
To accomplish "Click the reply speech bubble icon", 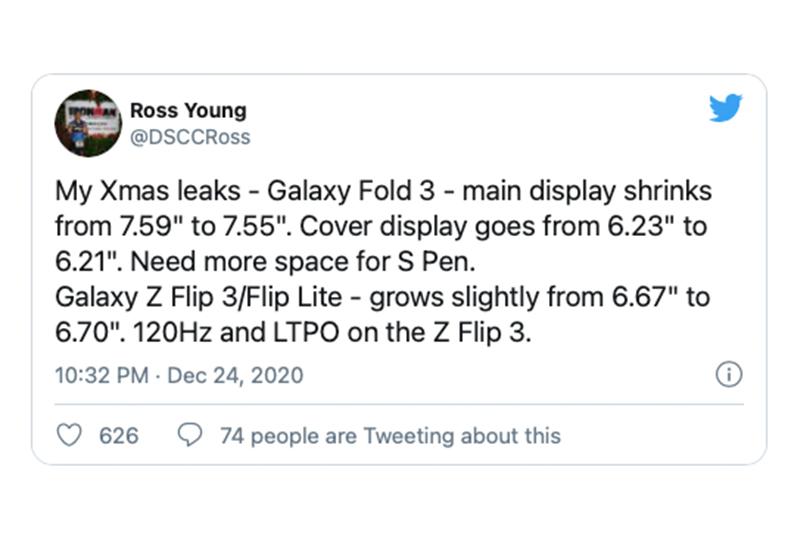I will click(x=189, y=435).
